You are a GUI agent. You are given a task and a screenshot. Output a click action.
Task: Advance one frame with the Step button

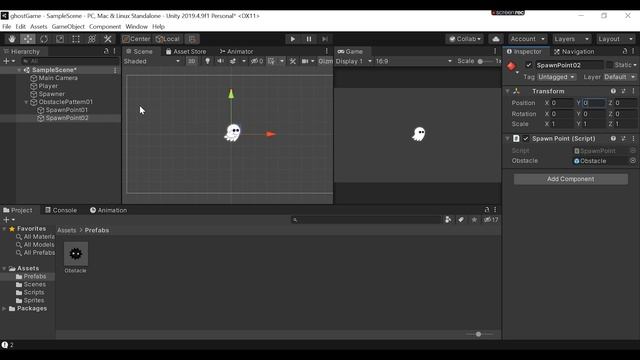[324, 39]
